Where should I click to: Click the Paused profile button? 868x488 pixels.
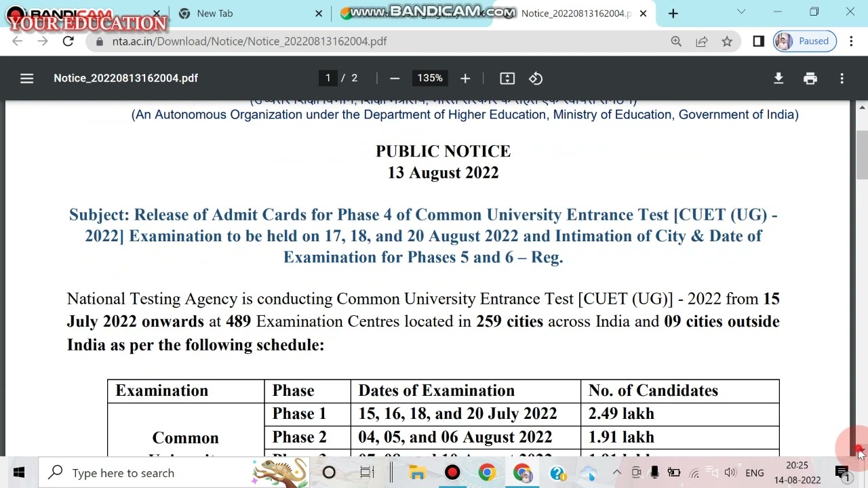pyautogui.click(x=805, y=41)
